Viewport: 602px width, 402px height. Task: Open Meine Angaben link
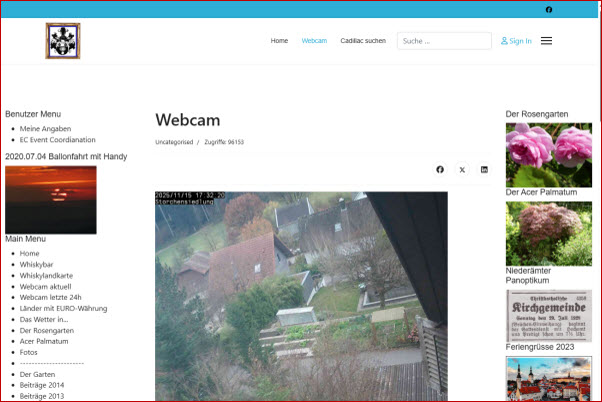pos(45,129)
